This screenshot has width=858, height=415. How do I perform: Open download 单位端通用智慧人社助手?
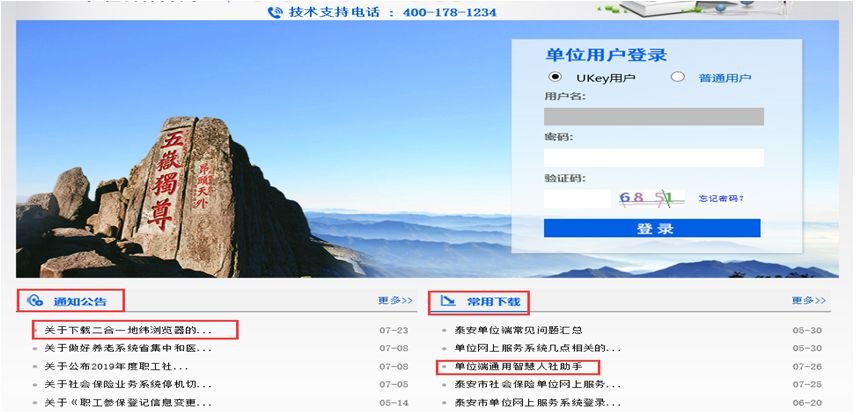click(x=518, y=366)
